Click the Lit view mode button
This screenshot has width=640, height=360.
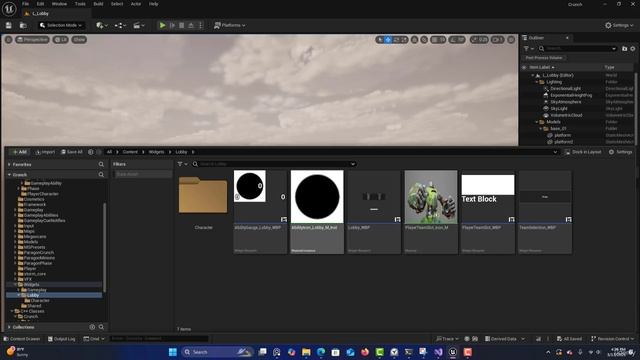pos(60,40)
